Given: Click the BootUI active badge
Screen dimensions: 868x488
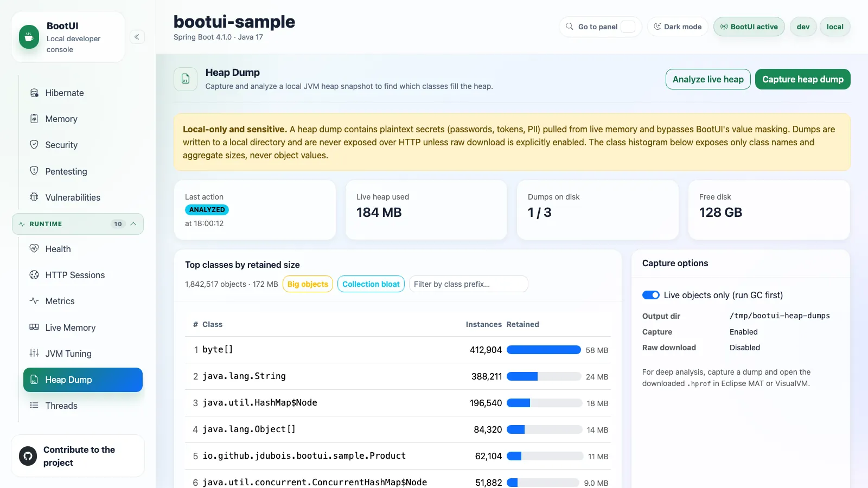Looking at the screenshot, I should point(749,27).
